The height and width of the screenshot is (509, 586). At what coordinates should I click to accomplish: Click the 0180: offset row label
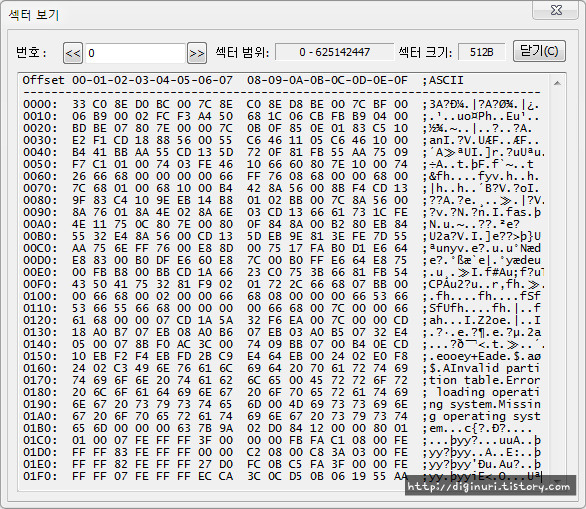(40, 392)
